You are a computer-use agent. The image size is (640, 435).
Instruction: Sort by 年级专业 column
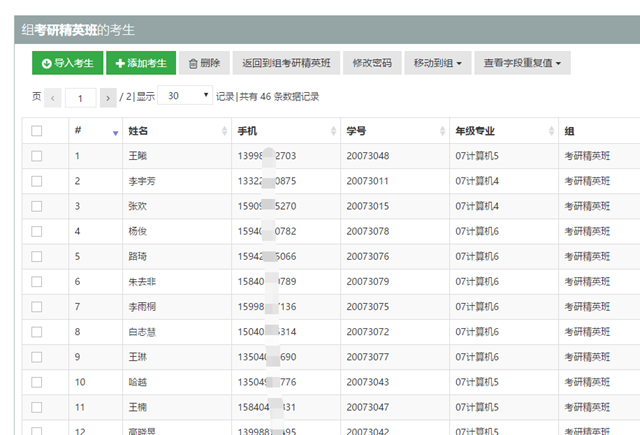[x=551, y=131]
